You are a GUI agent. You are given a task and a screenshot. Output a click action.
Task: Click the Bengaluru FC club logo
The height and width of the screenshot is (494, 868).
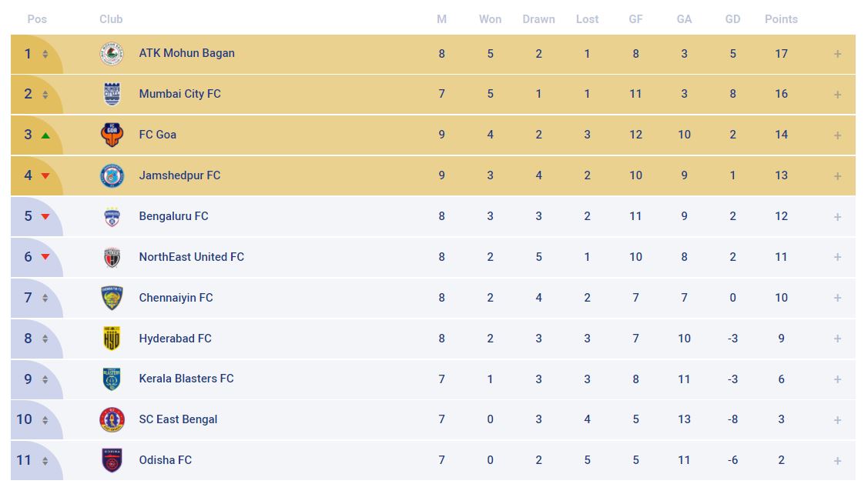pos(112,216)
